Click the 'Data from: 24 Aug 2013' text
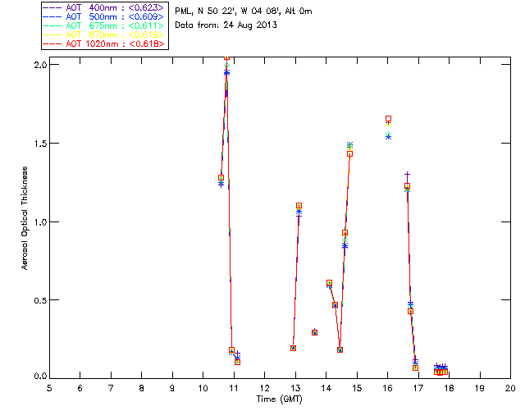525x420 pixels. [x=226, y=25]
